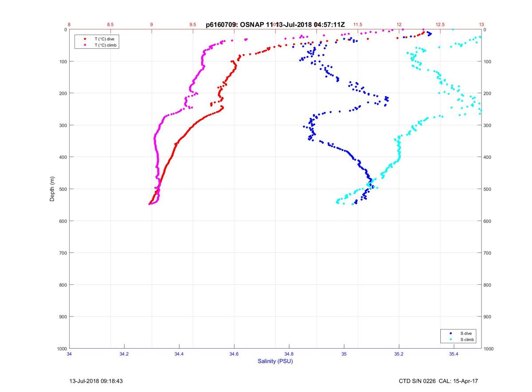Click the left depth tick label 600
532x392 pixels.
pyautogui.click(x=63, y=221)
